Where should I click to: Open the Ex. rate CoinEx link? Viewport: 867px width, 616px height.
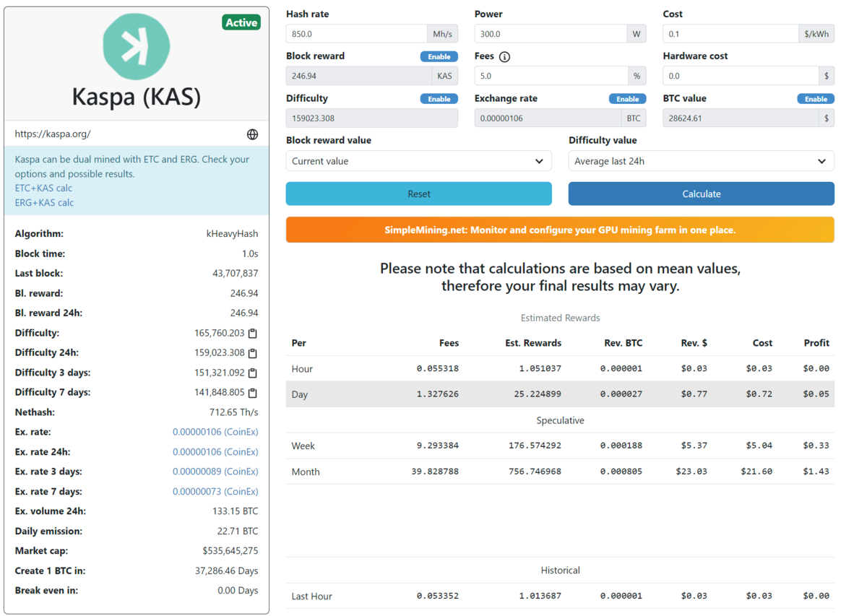[x=215, y=432]
